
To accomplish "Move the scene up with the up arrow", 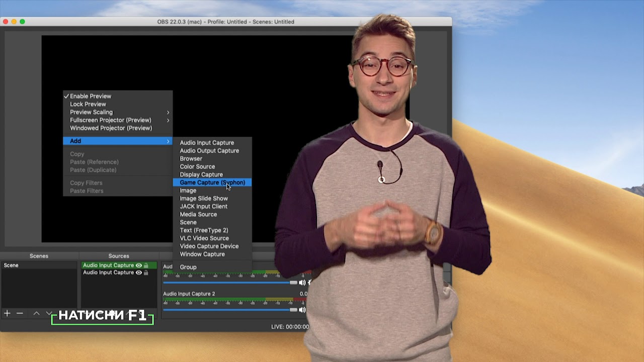I will click(36, 313).
